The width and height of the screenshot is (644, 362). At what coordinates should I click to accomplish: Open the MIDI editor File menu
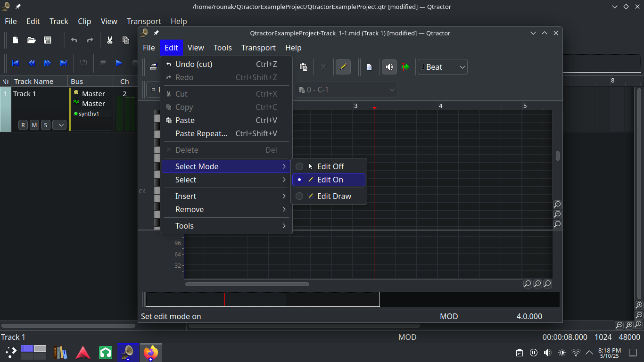pos(149,48)
